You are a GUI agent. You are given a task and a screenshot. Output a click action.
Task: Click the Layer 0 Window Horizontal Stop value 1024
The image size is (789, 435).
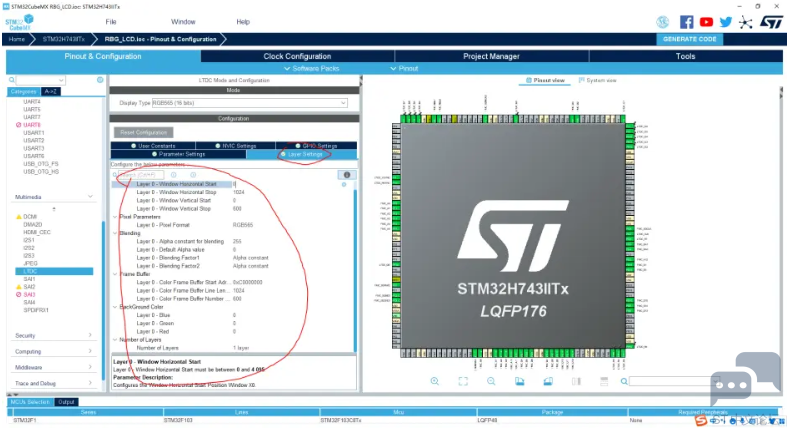239,192
